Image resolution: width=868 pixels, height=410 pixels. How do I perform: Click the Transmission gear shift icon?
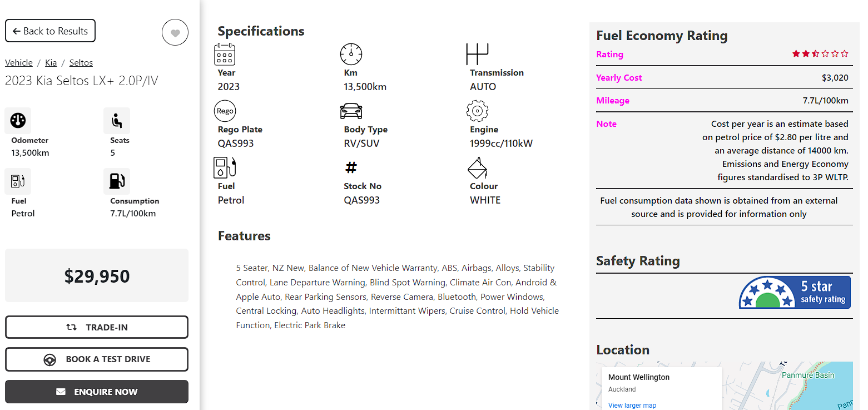tap(477, 54)
